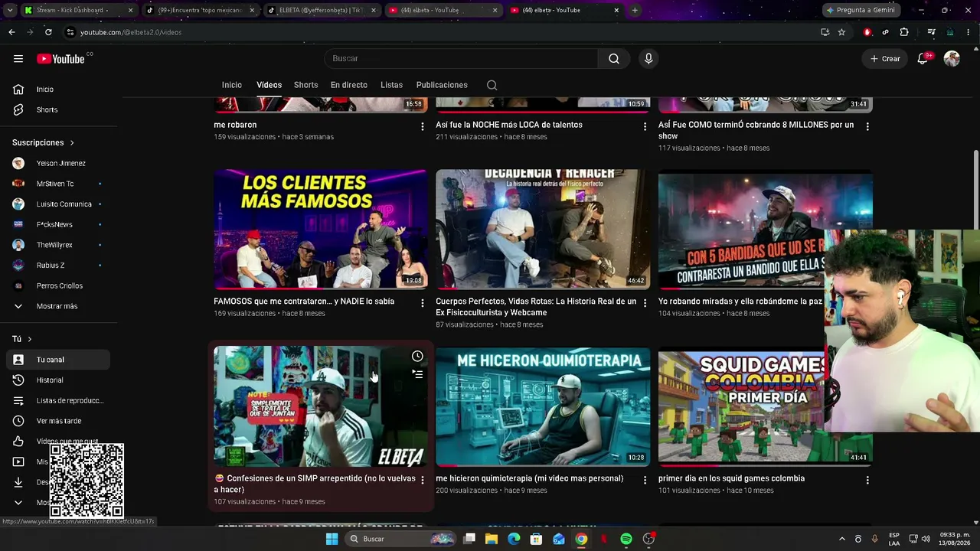980x551 pixels.
Task: Switch to the ELBETA TikTok browser tab
Action: click(x=322, y=10)
